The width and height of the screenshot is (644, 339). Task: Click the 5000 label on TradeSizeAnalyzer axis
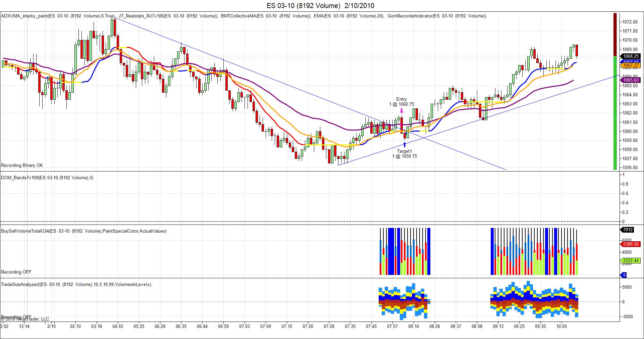click(628, 287)
